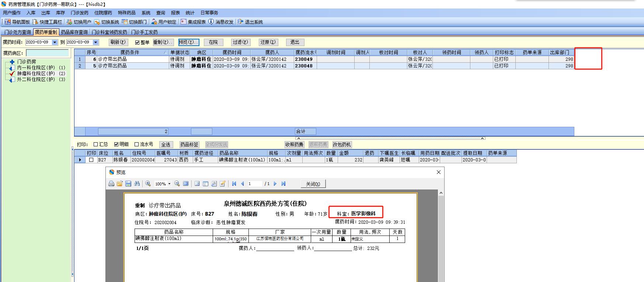Open the 住院摆药 menu
This screenshot has height=282, width=644.
point(103,13)
